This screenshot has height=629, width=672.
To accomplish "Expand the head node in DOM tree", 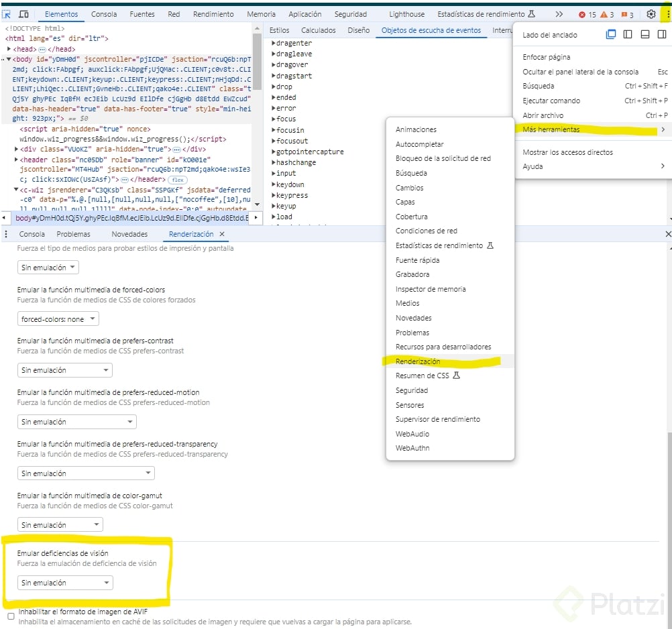I will click(9, 49).
